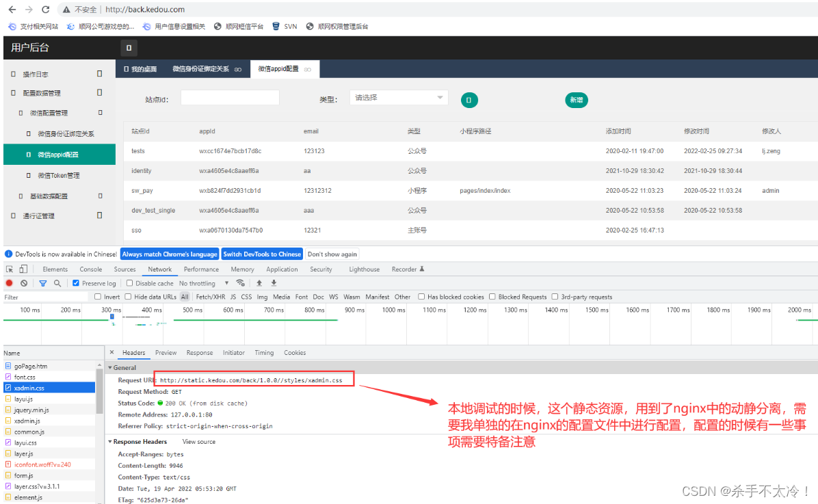
Task: Click the browser back arrow
Action: (x=12, y=10)
